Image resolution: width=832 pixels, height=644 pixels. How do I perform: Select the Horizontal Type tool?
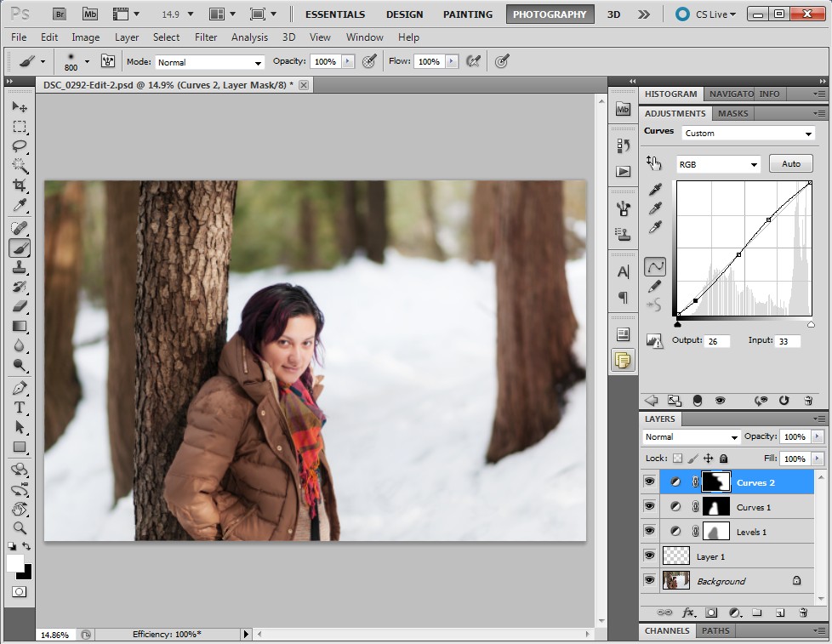pyautogui.click(x=20, y=407)
